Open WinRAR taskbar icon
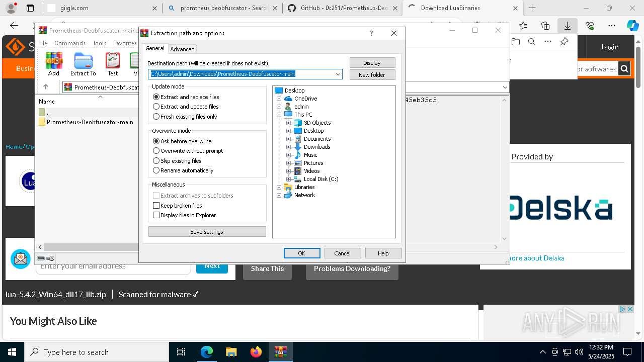Image resolution: width=644 pixels, height=362 pixels. click(x=280, y=352)
